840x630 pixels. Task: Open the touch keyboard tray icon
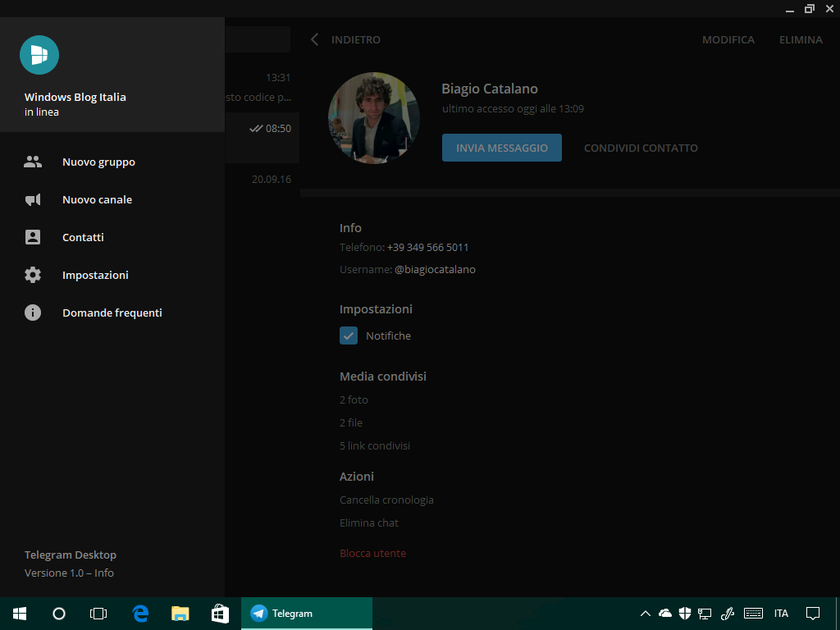click(x=753, y=614)
